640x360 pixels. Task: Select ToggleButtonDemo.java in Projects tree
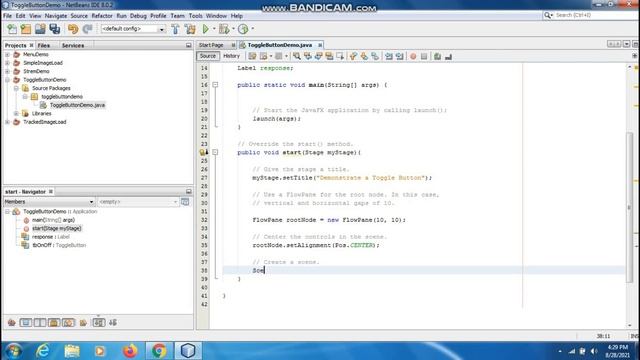pos(77,105)
